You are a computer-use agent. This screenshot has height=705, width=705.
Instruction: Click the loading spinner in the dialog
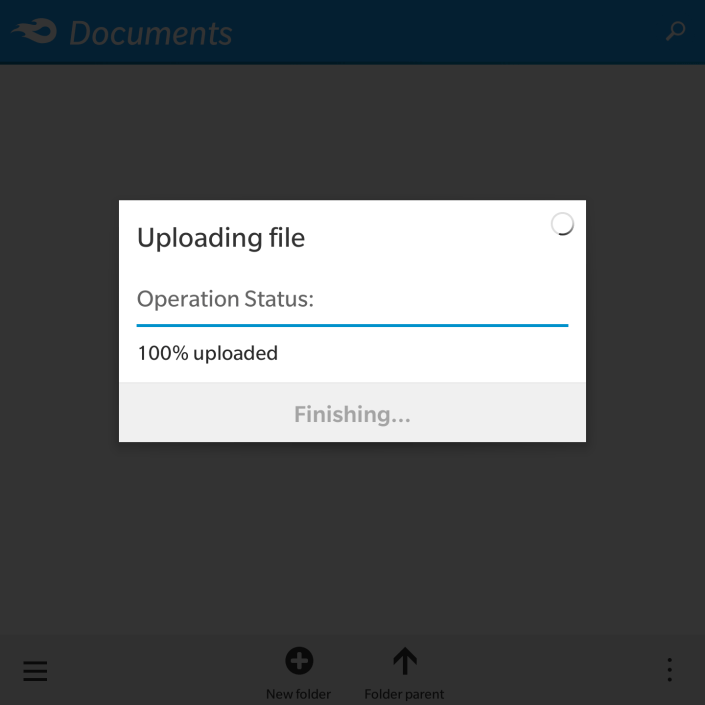click(x=562, y=224)
